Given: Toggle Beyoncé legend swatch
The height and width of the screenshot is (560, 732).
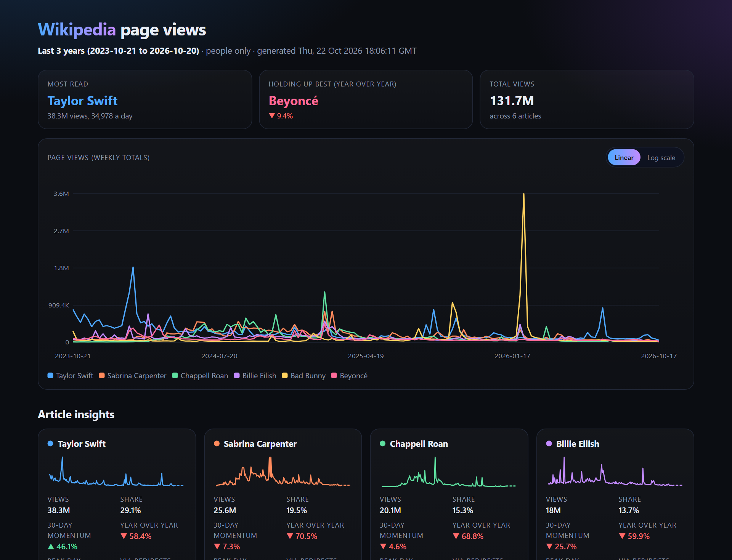Looking at the screenshot, I should point(334,376).
